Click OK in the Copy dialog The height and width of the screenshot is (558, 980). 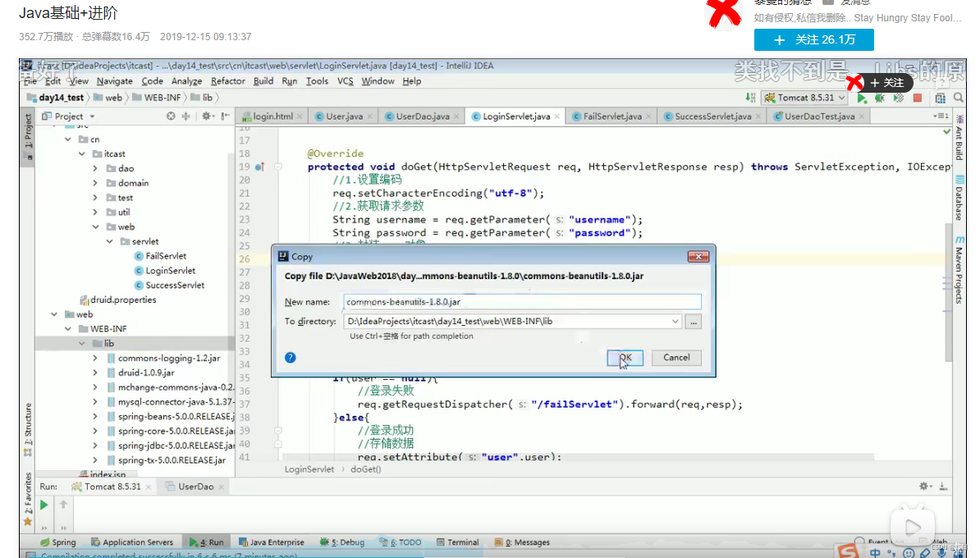point(625,358)
